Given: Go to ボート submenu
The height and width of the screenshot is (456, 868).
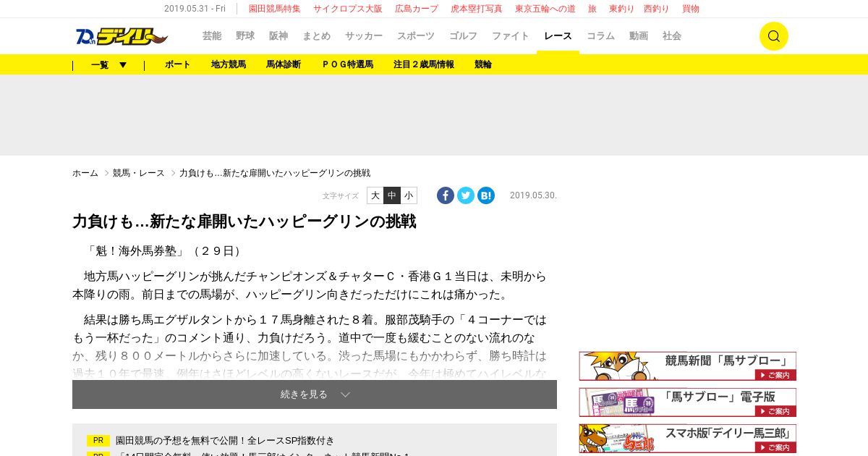Looking at the screenshot, I should click(x=178, y=64).
